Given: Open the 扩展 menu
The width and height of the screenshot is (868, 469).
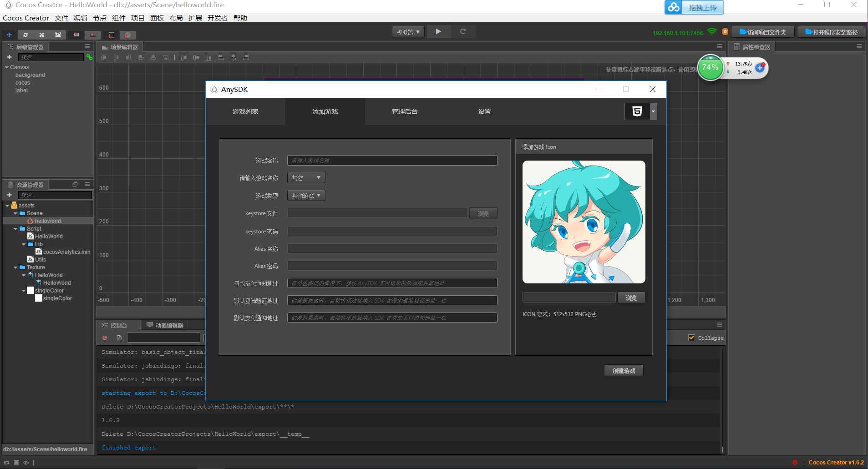Looking at the screenshot, I should [x=195, y=18].
